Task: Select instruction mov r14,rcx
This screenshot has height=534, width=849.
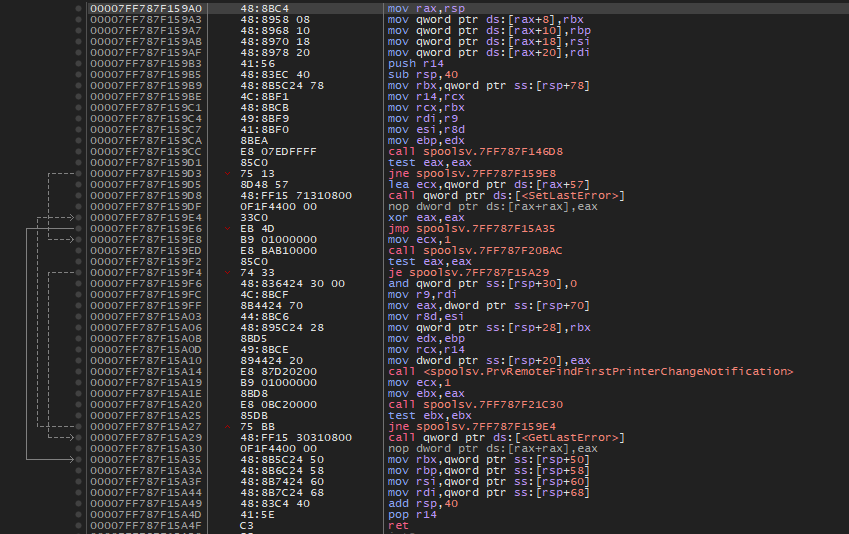Action: [x=426, y=97]
